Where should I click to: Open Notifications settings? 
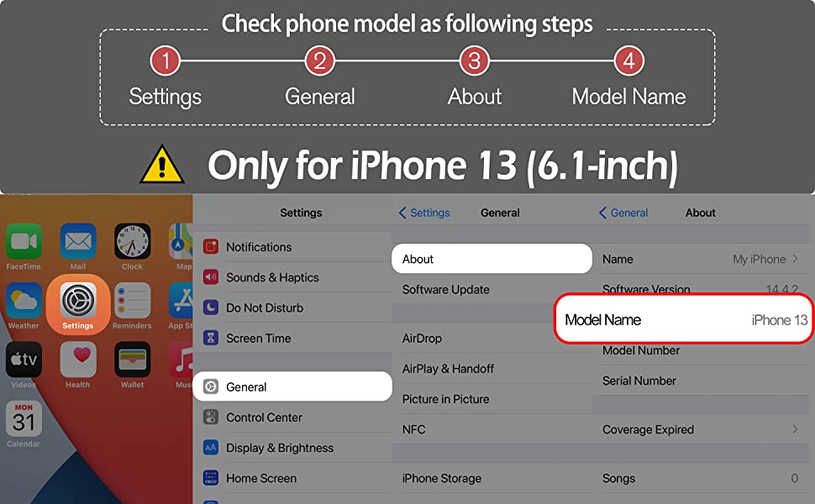292,247
